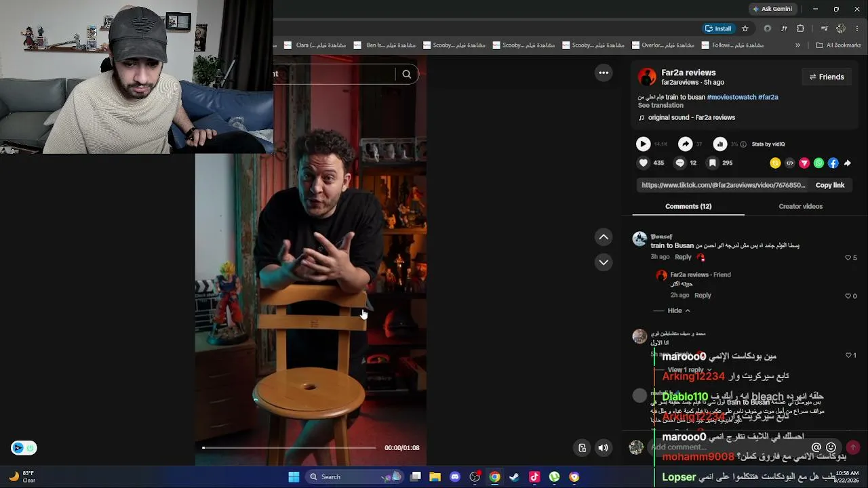Open comments using the speech bubble icon

(x=679, y=163)
